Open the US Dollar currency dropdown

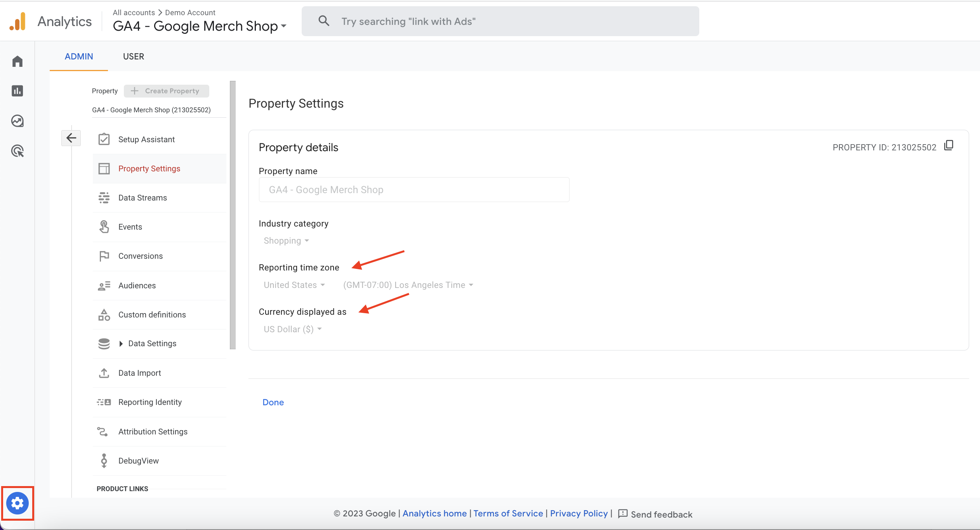click(292, 330)
